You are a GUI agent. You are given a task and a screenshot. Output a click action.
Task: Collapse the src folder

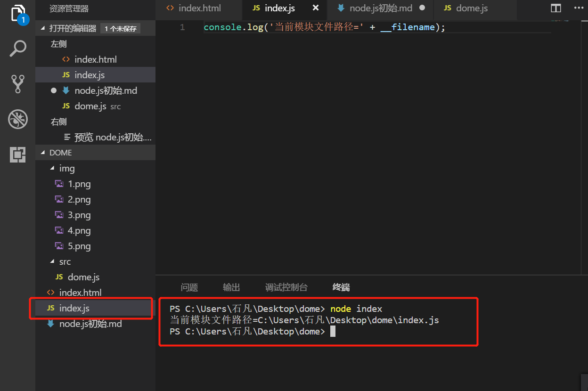(52, 261)
